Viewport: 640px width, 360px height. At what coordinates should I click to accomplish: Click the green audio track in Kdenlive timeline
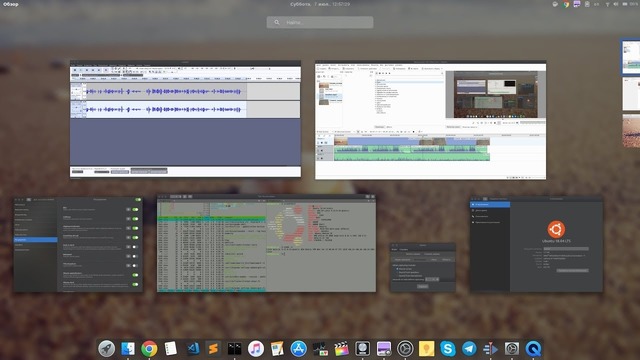click(x=411, y=153)
